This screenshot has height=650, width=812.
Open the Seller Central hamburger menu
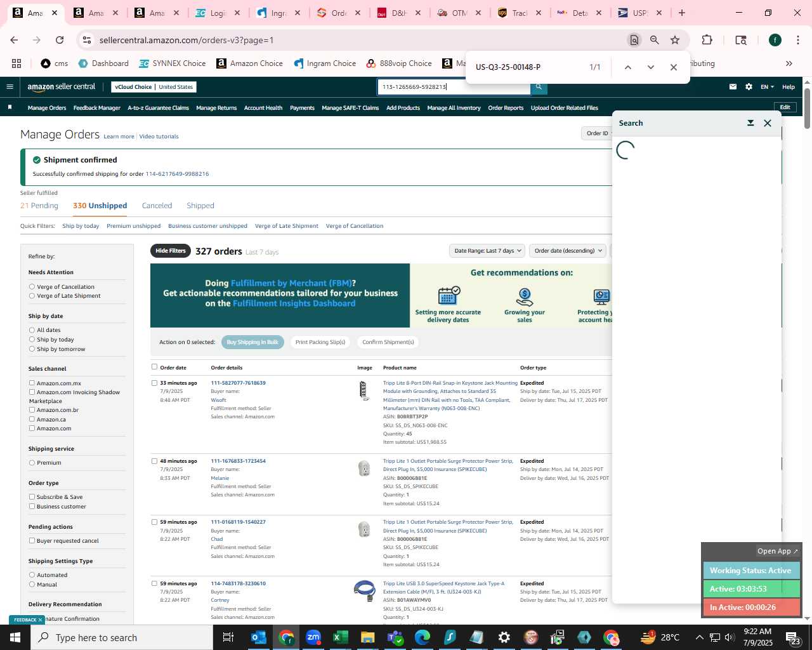coord(10,87)
